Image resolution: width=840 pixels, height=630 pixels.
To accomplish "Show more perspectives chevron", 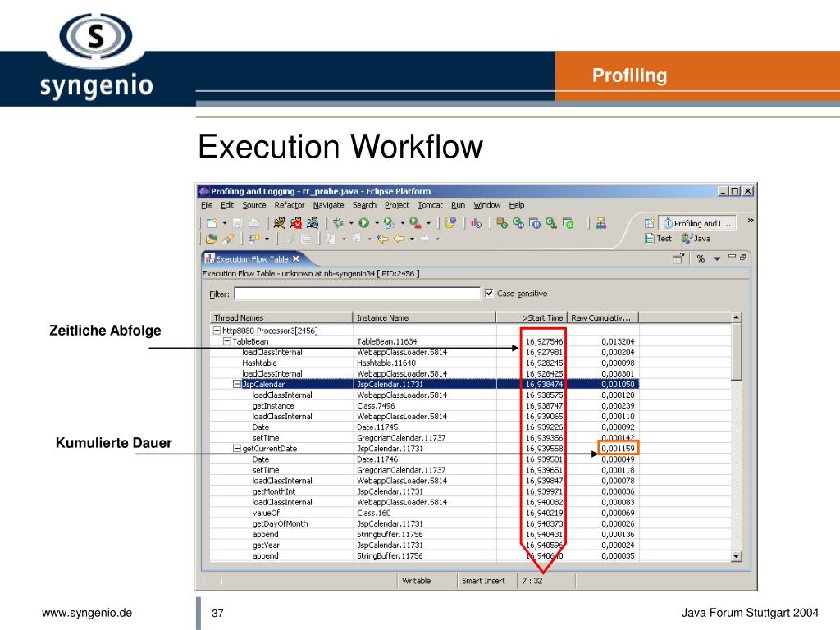I will pos(750,220).
